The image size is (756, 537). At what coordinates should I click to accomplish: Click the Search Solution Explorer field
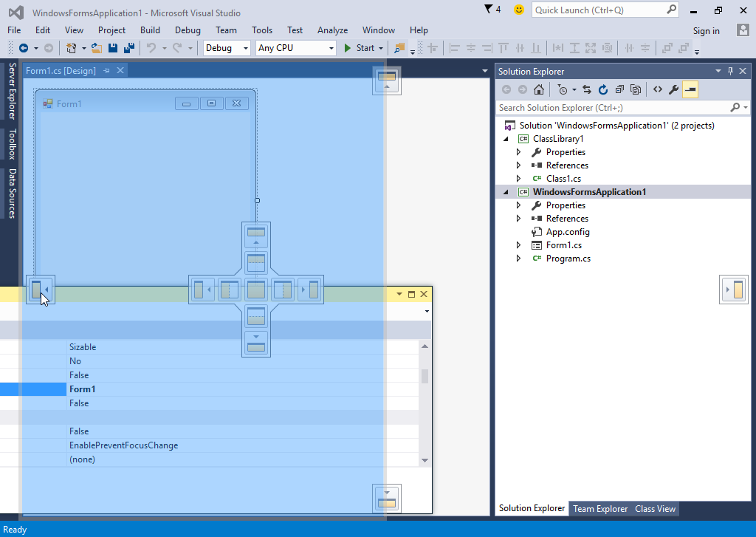(x=622, y=108)
